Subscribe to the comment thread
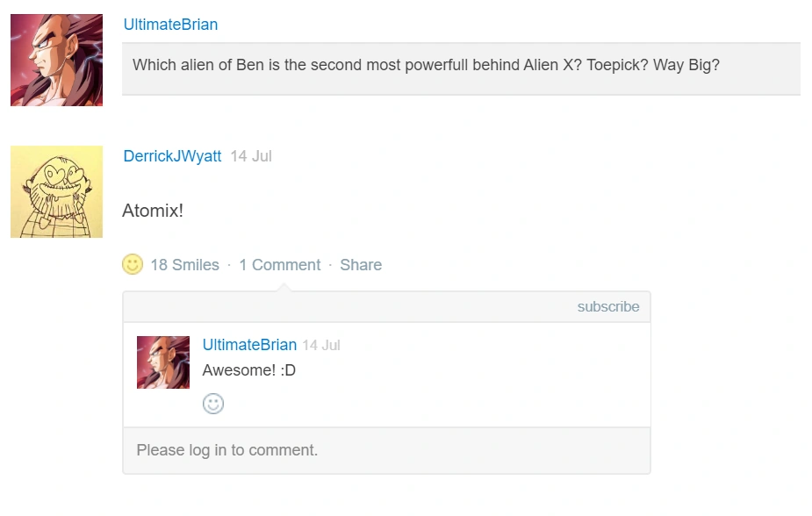Screen dimensions: 812x516 coord(607,307)
